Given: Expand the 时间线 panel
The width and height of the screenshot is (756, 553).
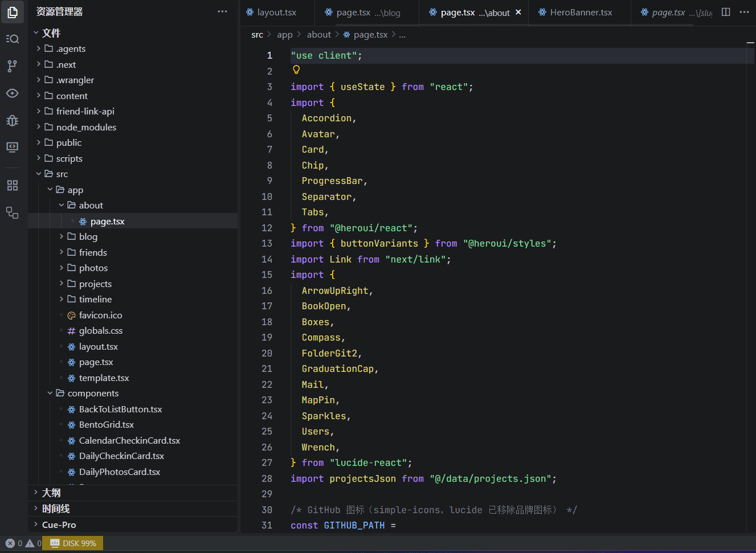Looking at the screenshot, I should pyautogui.click(x=133, y=509).
